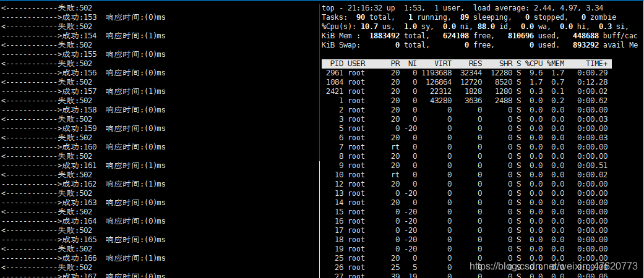The image size is (644, 278).
Task: Select process PID 19 row in top
Action: pos(466,249)
